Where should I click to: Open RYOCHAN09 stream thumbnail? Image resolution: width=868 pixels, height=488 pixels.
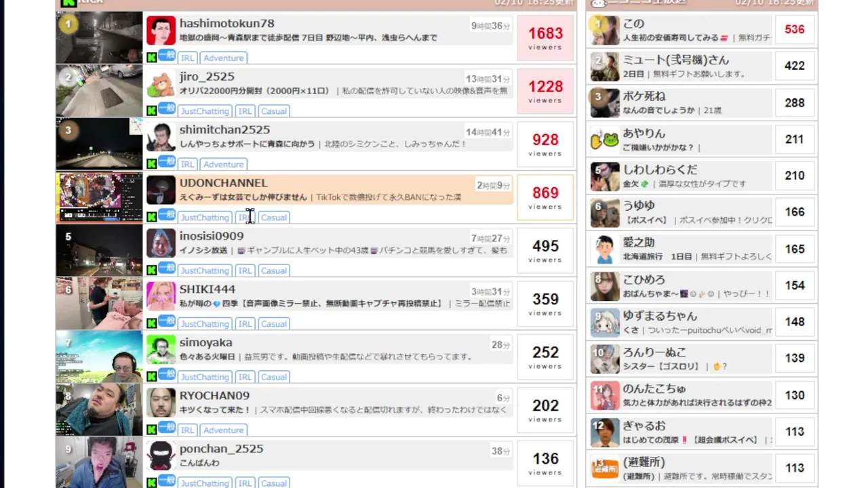point(99,410)
